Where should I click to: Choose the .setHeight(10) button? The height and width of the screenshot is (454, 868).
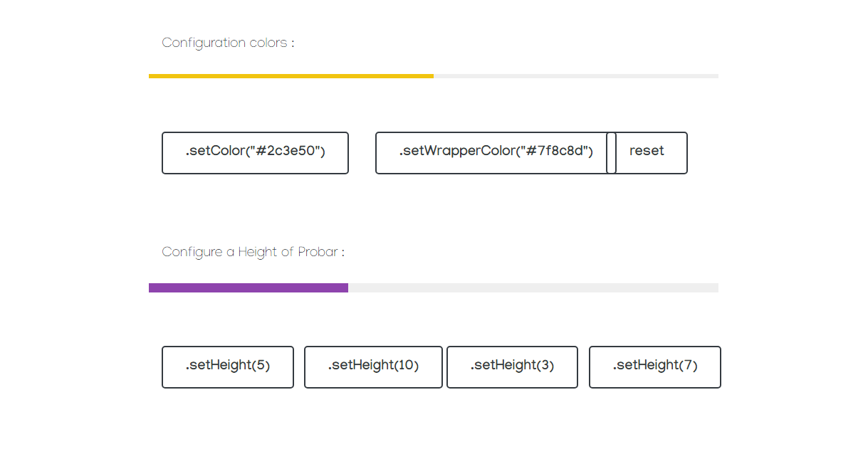click(x=373, y=366)
